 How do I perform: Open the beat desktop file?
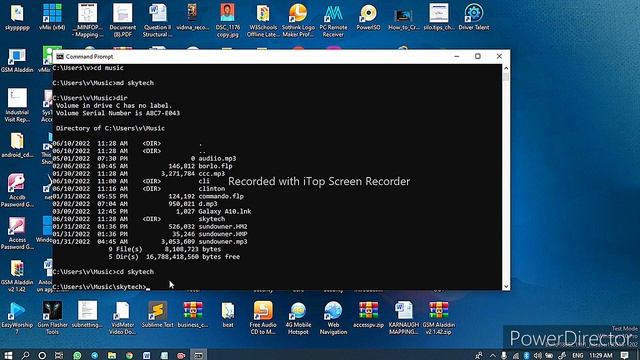(x=228, y=315)
